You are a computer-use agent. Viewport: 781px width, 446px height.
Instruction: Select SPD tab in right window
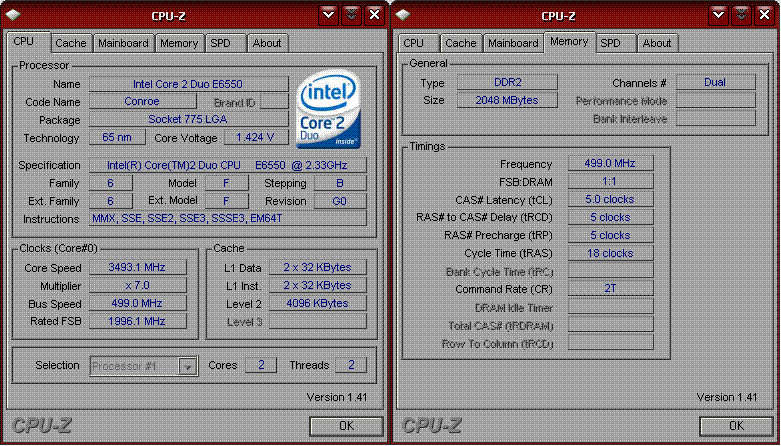point(610,43)
